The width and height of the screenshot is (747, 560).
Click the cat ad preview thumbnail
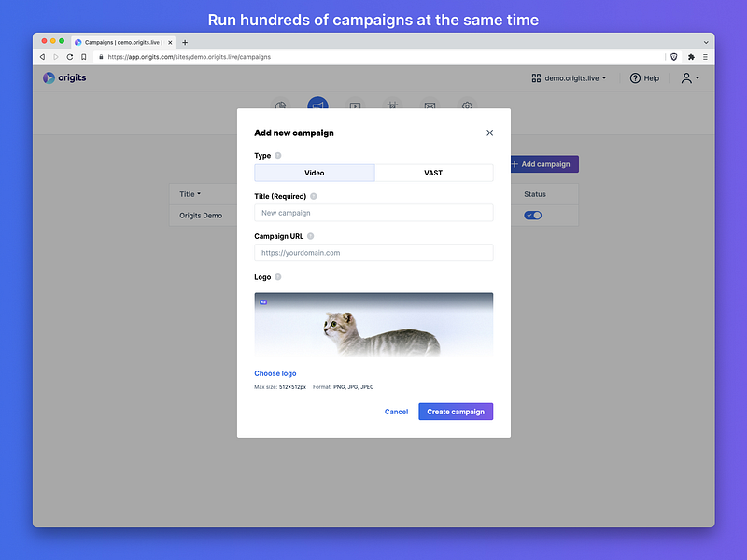[373, 326]
